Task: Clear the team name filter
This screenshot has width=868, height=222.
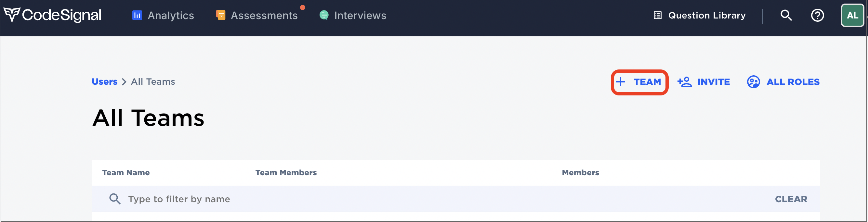Action: [x=791, y=199]
